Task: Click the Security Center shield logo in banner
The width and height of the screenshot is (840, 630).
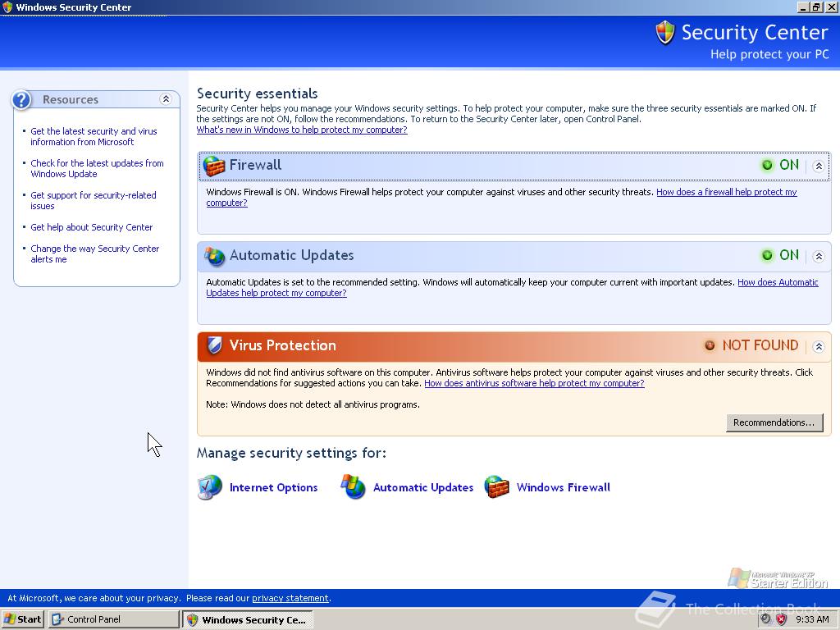Action: pyautogui.click(x=664, y=33)
